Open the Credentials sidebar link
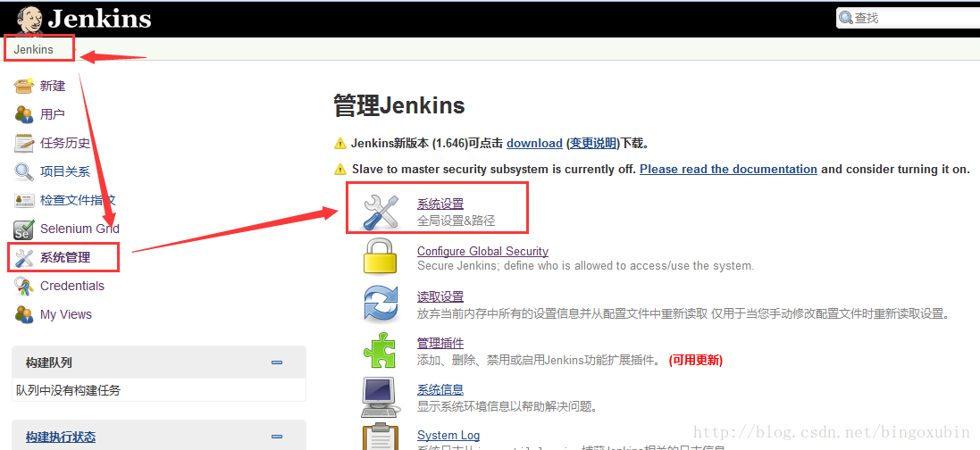 coord(71,286)
